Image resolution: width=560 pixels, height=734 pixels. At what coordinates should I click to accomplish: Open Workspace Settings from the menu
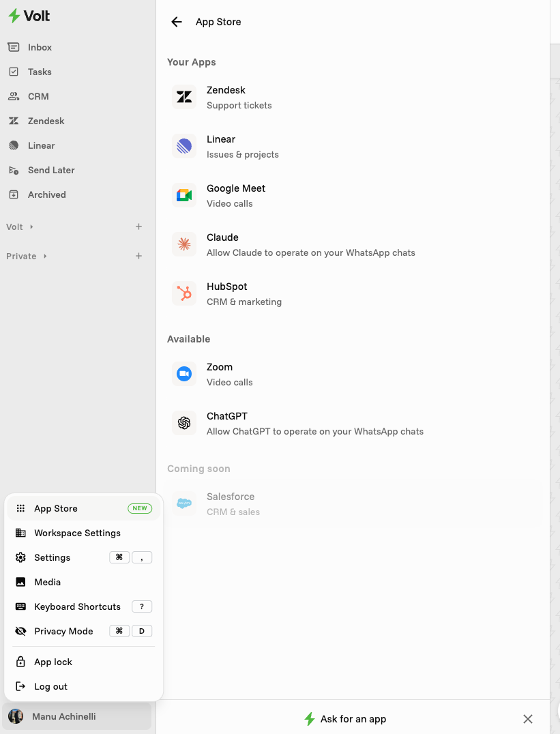click(84, 533)
